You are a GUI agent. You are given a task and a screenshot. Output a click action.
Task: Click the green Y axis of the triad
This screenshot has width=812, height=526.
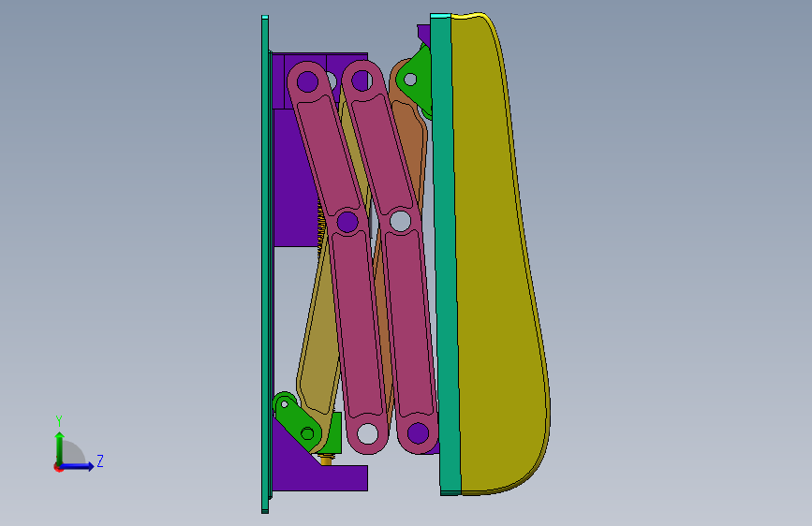tap(60, 448)
